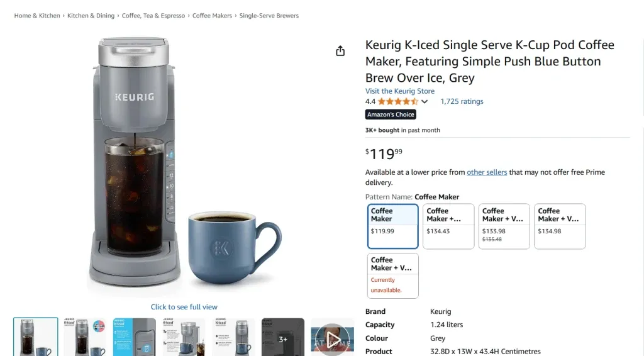The image size is (644, 356).
Task: Select the currently unavailable pattern option
Action: tap(392, 275)
